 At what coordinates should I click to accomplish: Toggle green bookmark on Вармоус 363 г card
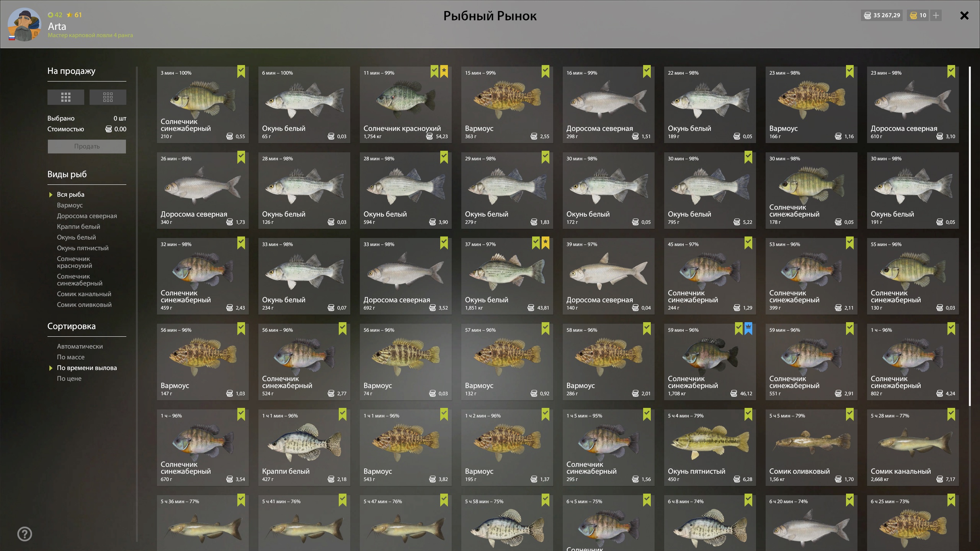click(x=546, y=72)
